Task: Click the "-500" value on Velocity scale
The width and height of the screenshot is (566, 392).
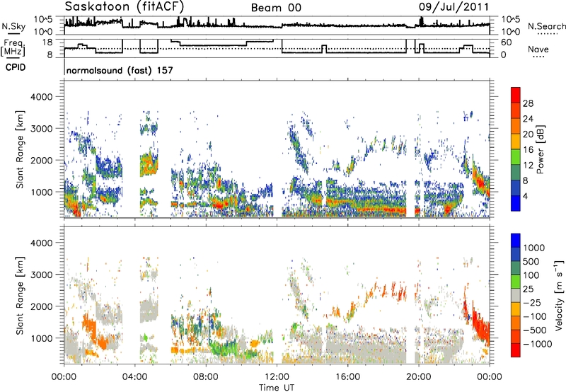Action: click(x=534, y=330)
